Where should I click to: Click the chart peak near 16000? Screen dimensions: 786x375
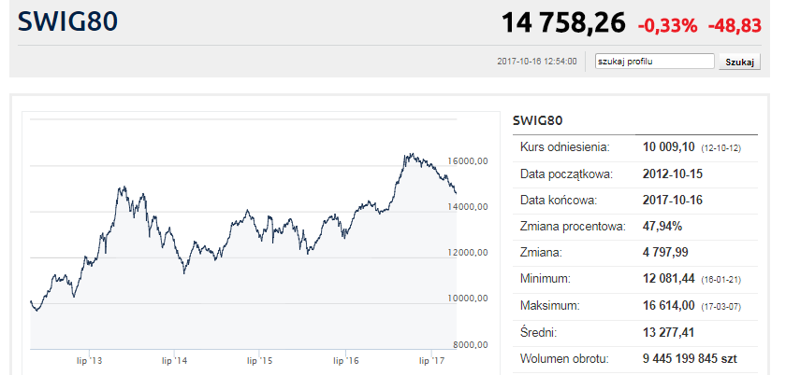click(x=409, y=154)
